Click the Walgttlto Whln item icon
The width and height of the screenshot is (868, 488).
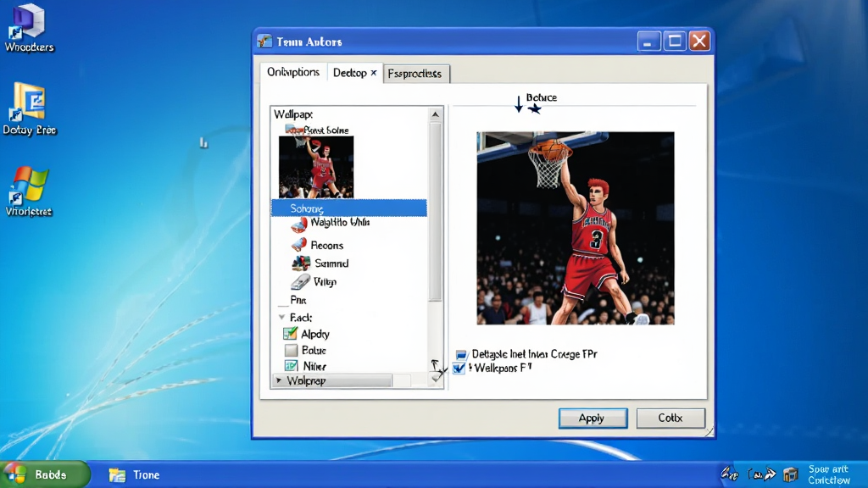click(x=299, y=224)
